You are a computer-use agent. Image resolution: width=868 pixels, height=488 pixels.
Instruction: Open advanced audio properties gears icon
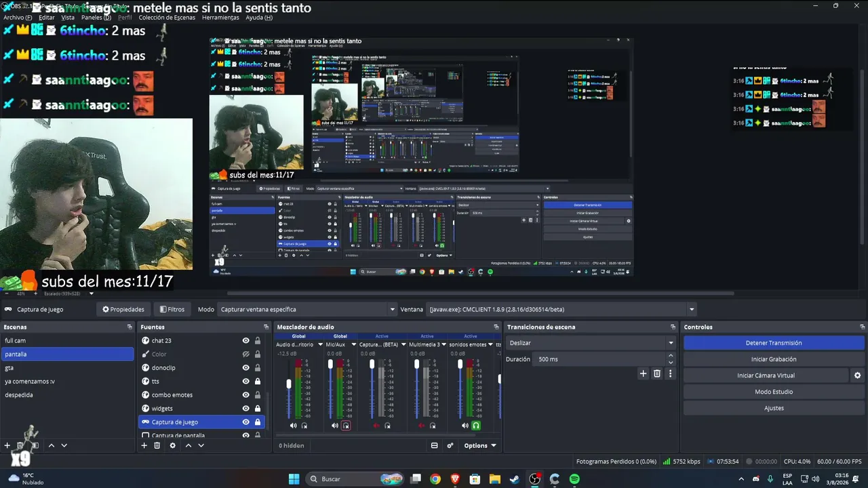pos(450,445)
